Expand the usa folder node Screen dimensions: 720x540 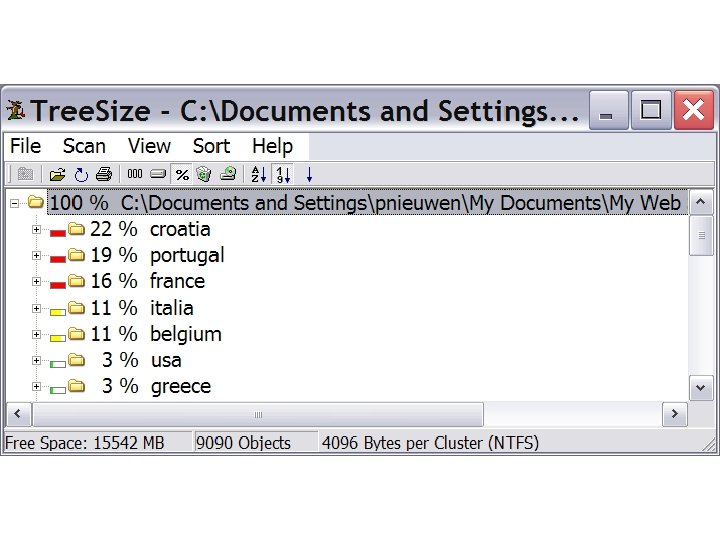pos(36,360)
